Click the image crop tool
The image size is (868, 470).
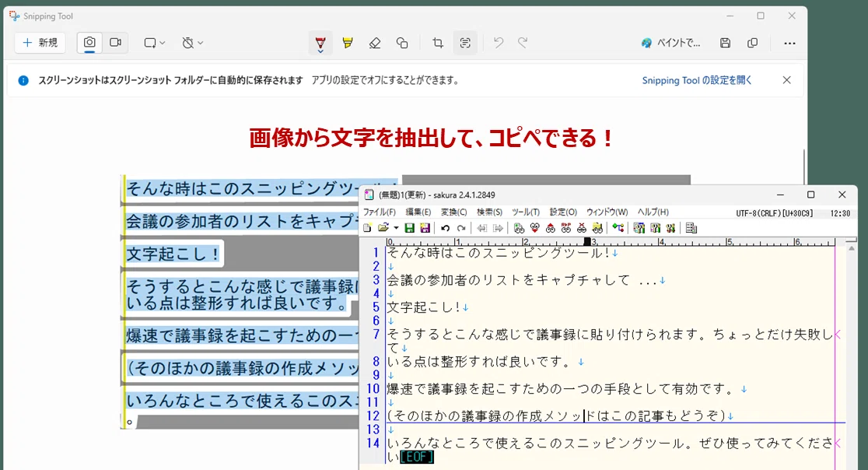coord(438,43)
